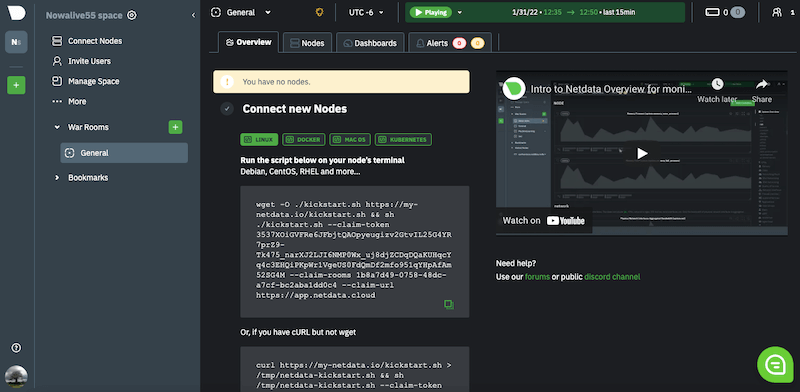The width and height of the screenshot is (800, 392).
Task: Open the UTC -6 timezone dropdown
Action: coord(366,13)
